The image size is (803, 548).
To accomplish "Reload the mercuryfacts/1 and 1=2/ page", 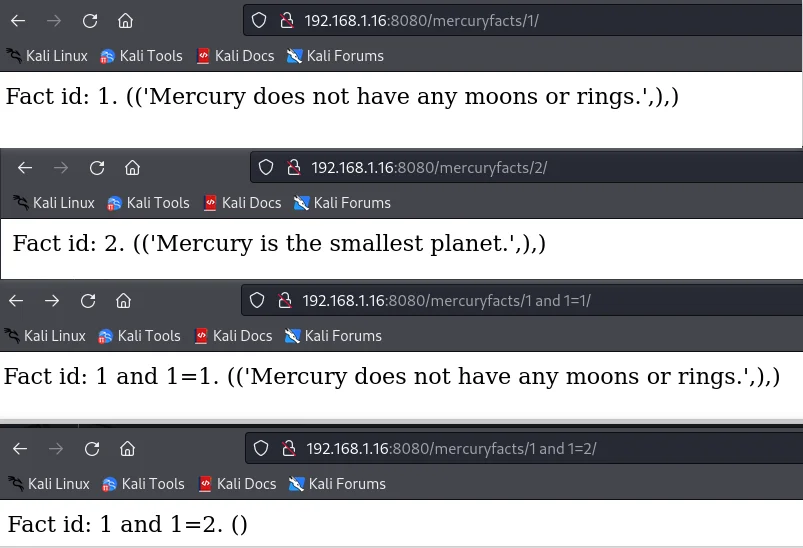I will pos(92,449).
